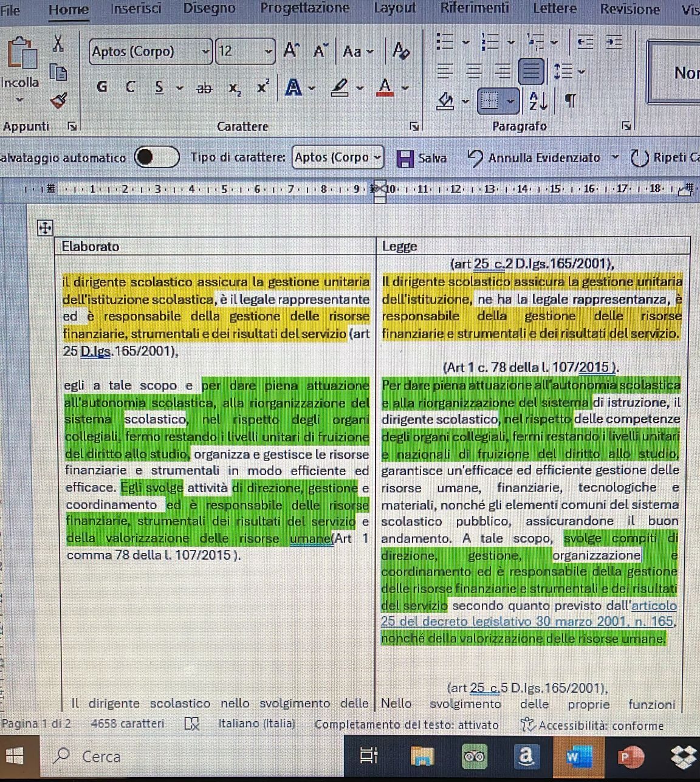Viewport: 700px width, 782px height.
Task: Click the Italiano (Italia) language indicator
Action: click(x=256, y=724)
